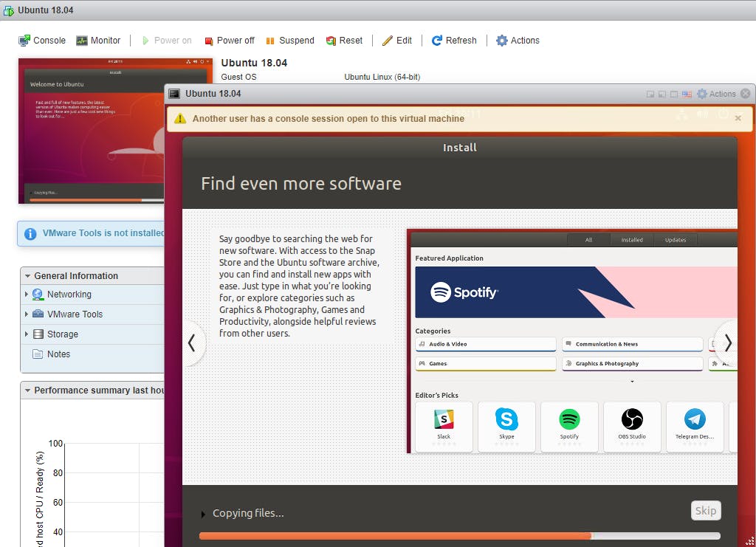This screenshot has height=547, width=756.
Task: Click Spotify icon in Editor's Picks
Action: (569, 419)
